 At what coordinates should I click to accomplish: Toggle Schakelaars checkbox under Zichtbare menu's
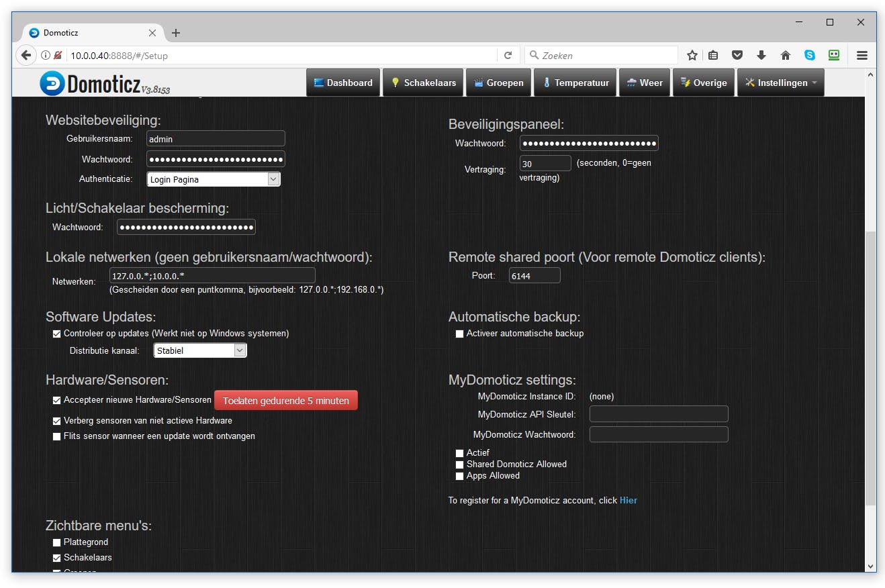[x=57, y=558]
